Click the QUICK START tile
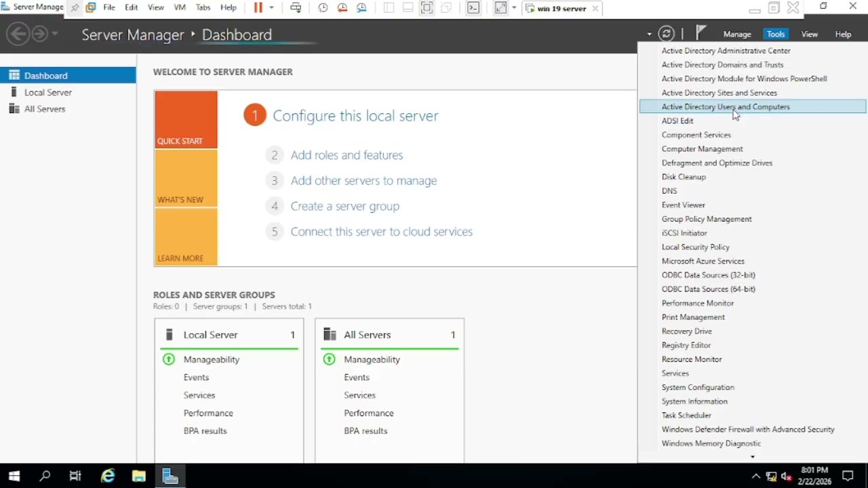This screenshot has height=488, width=868. click(186, 119)
